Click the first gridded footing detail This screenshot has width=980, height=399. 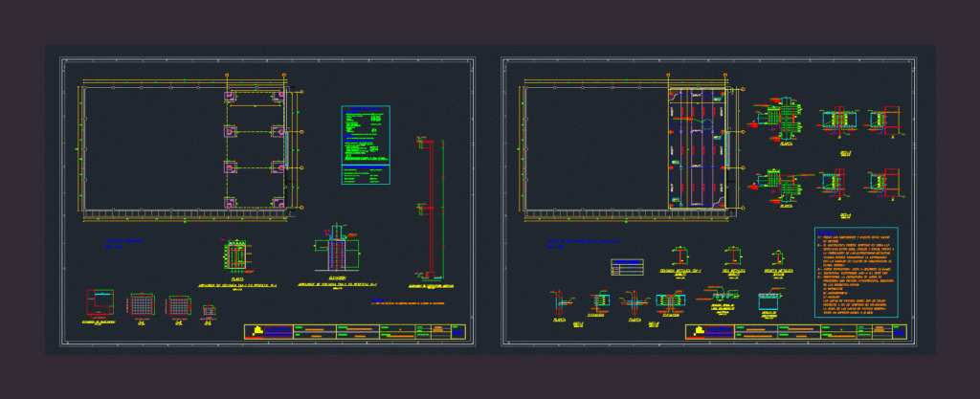[142, 305]
